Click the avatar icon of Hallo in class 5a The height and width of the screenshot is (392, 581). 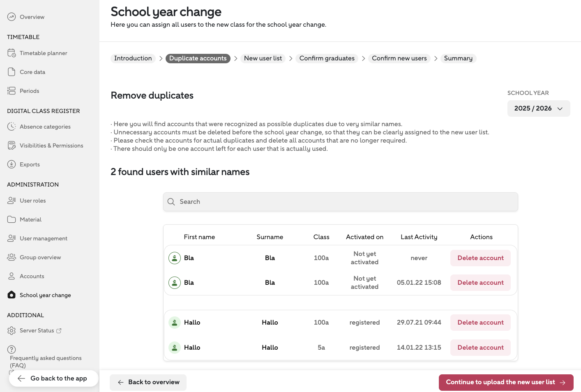click(175, 348)
